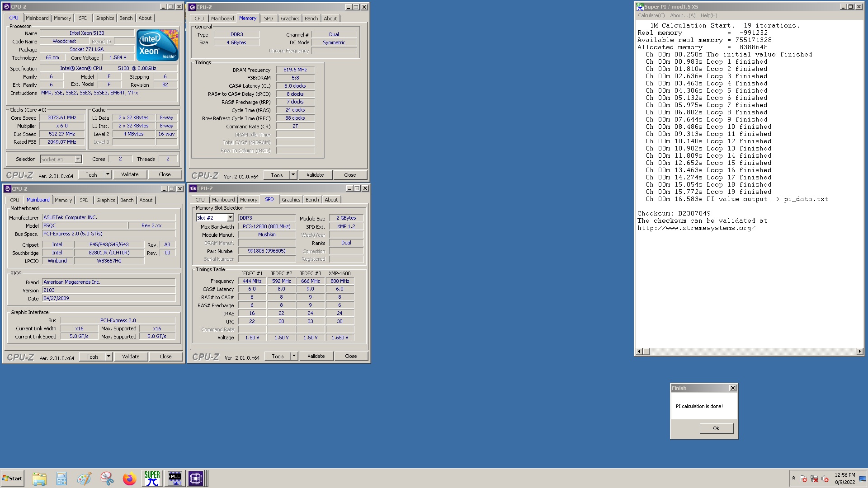This screenshot has width=868, height=488.
Task: Open the About...(A) menu in Super PI
Action: 683,15
